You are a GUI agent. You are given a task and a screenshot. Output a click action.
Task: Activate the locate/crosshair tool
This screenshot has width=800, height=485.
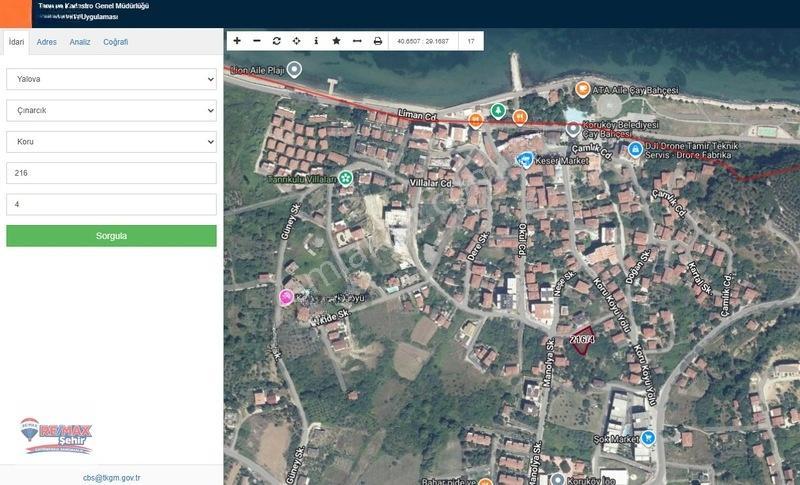tap(296, 41)
